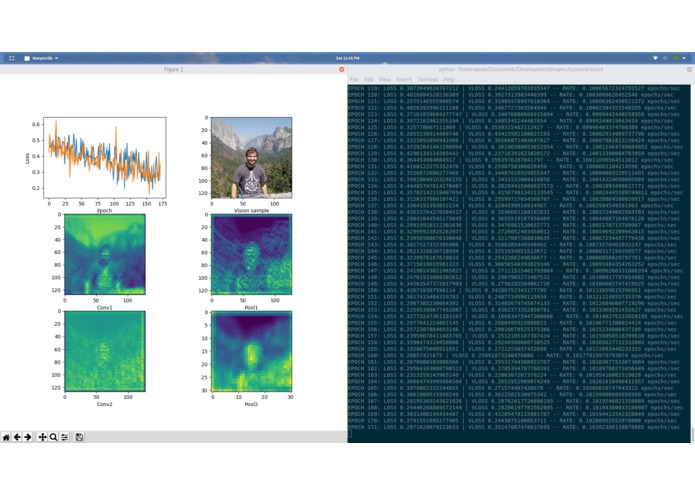Click the EPOCH 160 line in terminal
Screen dimensions: 695x494
(x=506, y=355)
